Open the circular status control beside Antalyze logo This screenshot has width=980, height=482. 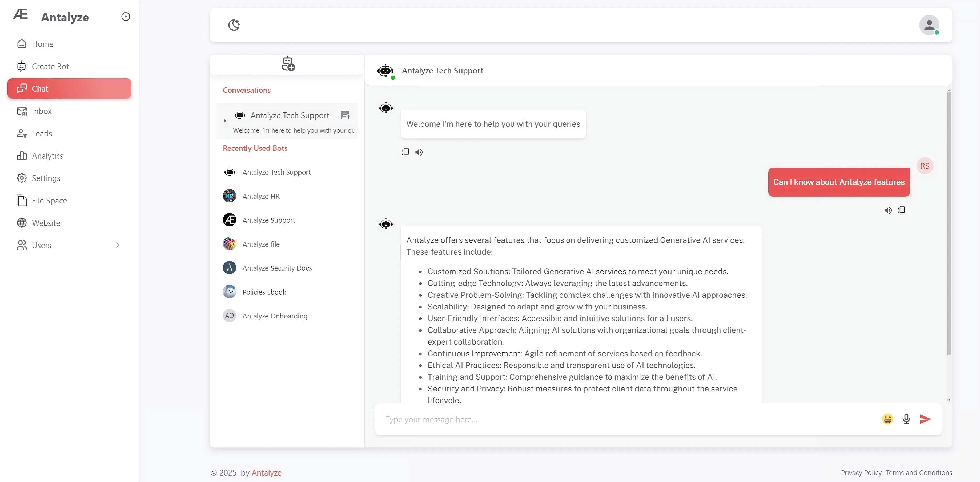[126, 16]
